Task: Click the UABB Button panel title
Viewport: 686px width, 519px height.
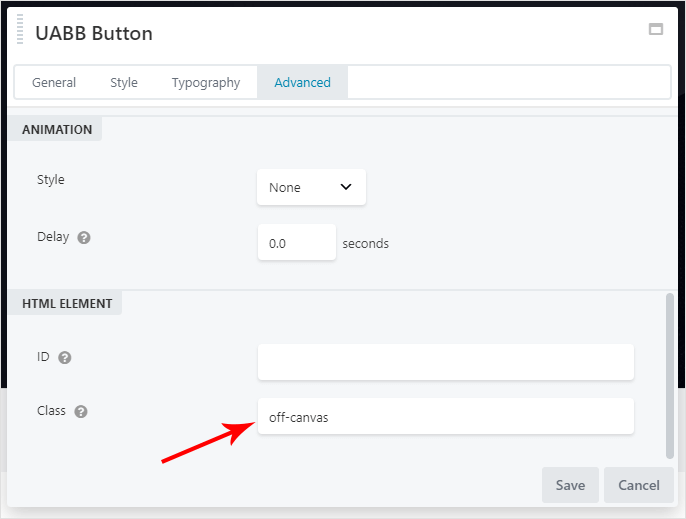Action: pyautogui.click(x=94, y=33)
